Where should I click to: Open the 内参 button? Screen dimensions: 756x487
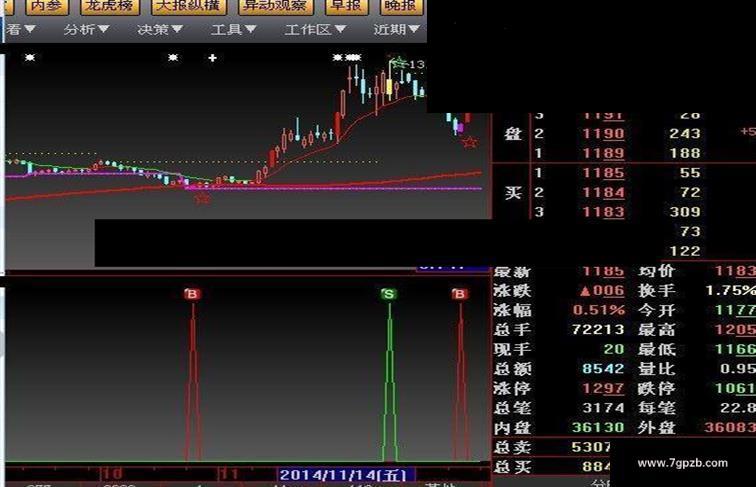tap(46, 5)
